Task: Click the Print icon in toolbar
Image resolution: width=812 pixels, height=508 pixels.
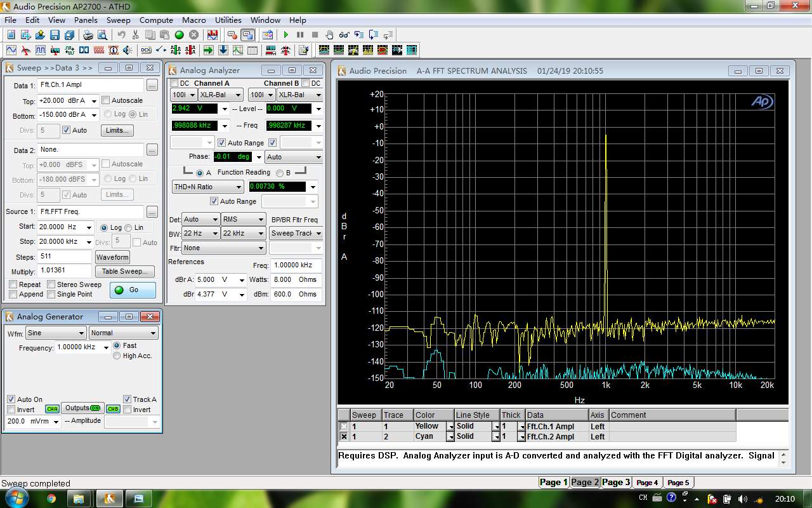Action: click(x=89, y=35)
